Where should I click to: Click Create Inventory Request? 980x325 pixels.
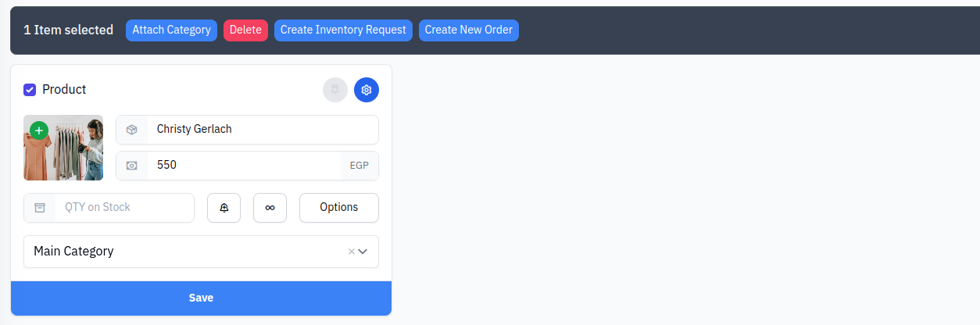(343, 30)
